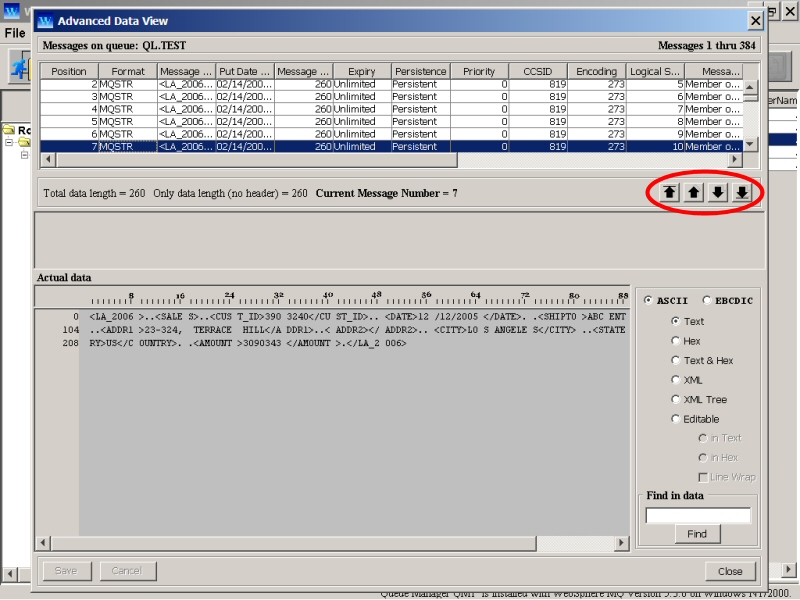This screenshot has height=600, width=800.
Task: Jump to first message arrow button
Action: point(669,193)
